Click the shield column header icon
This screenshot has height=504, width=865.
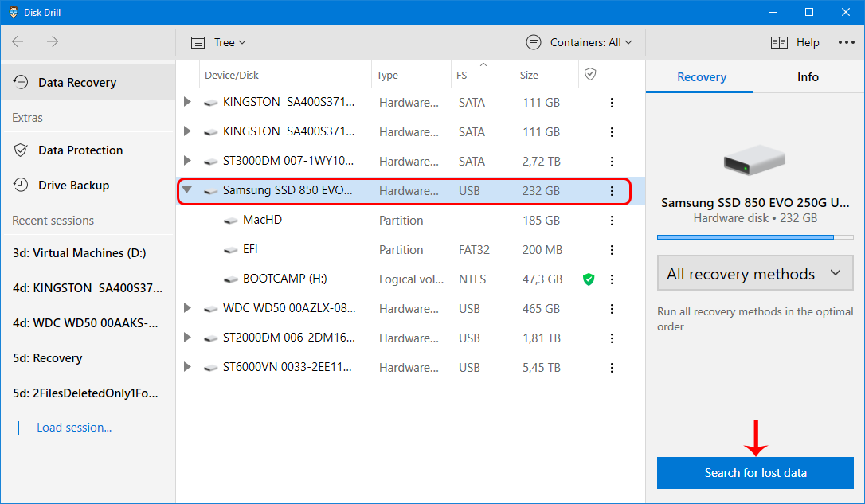tap(590, 74)
